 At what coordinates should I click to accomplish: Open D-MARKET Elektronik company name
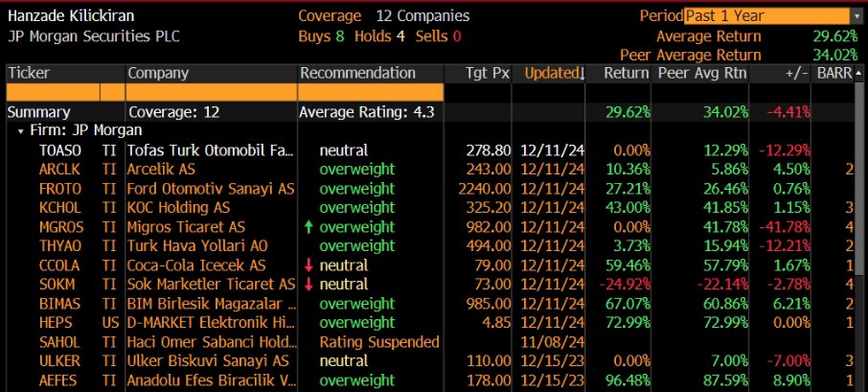pos(212,322)
